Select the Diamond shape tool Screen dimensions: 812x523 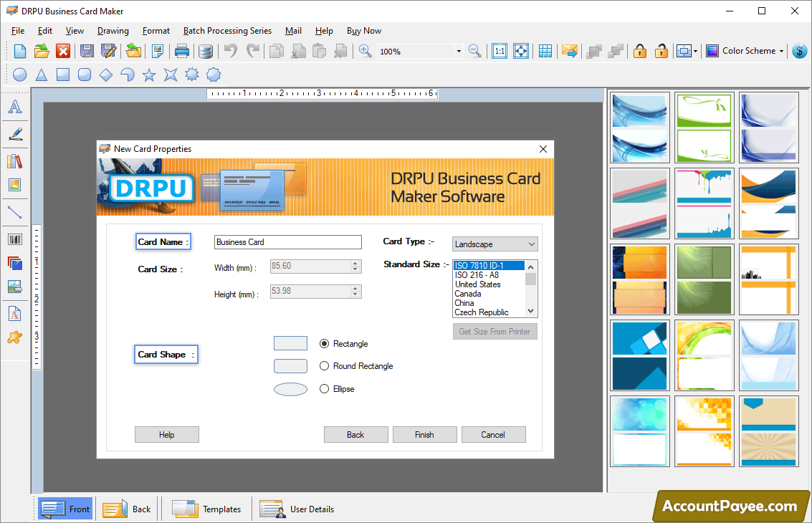point(106,75)
